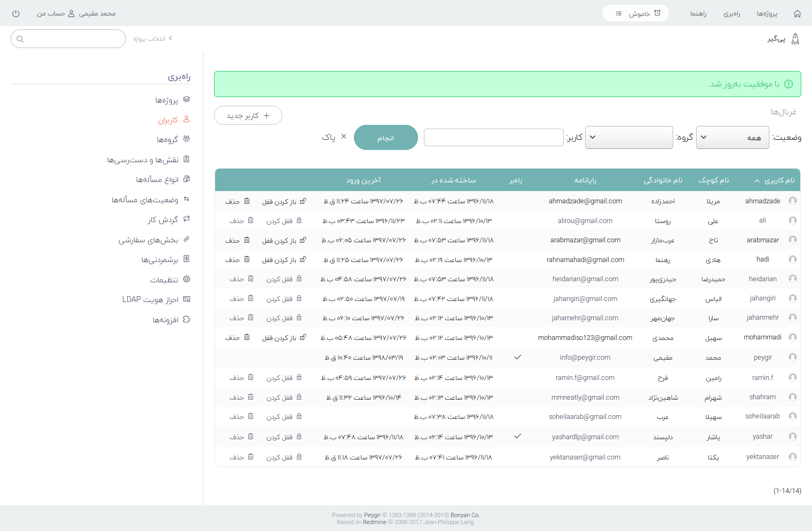This screenshot has height=531, width=812.
Task: Click the soheilaarab username
Action: [762, 416]
